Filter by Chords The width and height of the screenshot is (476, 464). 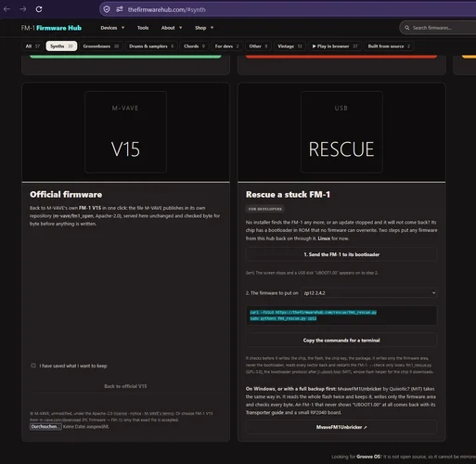[194, 46]
